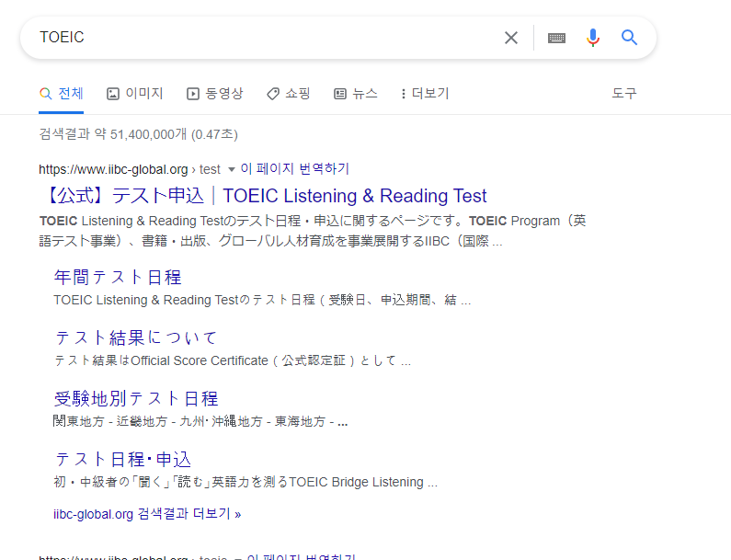The width and height of the screenshot is (731, 560).
Task: Switch to the 쇼핑 tab
Action: pos(289,94)
